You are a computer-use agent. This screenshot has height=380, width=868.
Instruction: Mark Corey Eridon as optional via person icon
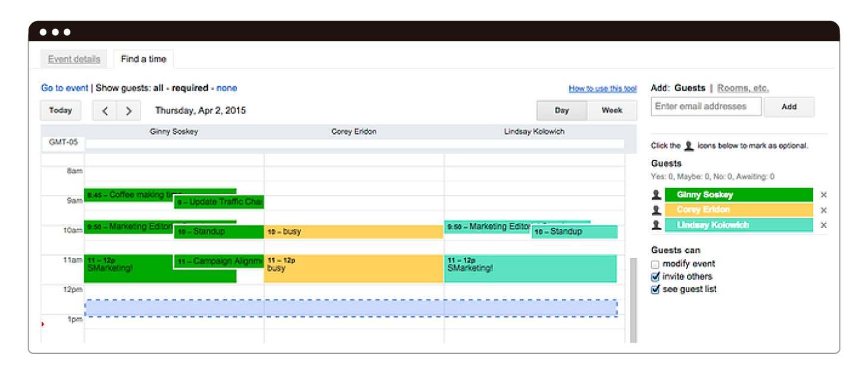click(x=656, y=210)
